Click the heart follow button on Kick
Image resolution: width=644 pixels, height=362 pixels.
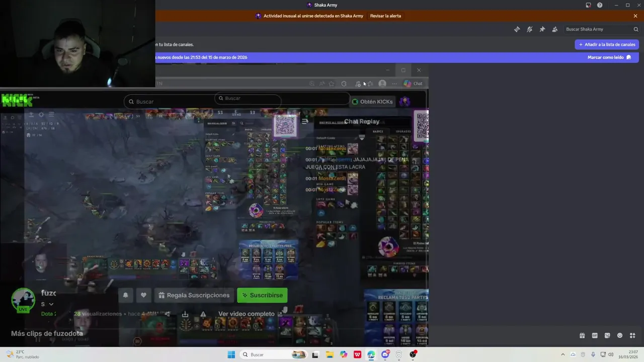[143, 295]
